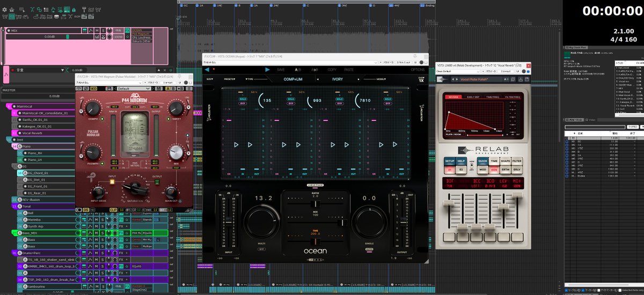Click COPY in OCEAN plugin
This screenshot has width=644, height=295.
[x=332, y=70]
